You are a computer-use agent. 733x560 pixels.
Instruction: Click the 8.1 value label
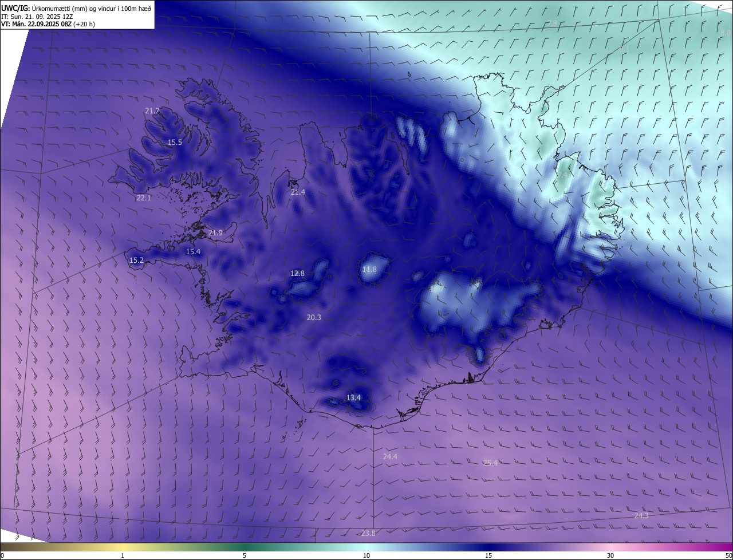click(624, 49)
